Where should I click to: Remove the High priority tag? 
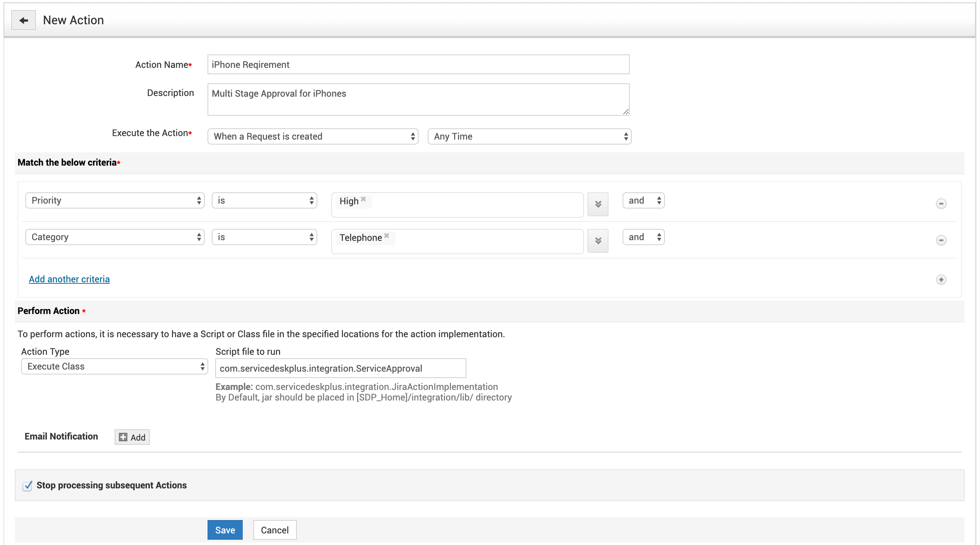click(x=363, y=199)
